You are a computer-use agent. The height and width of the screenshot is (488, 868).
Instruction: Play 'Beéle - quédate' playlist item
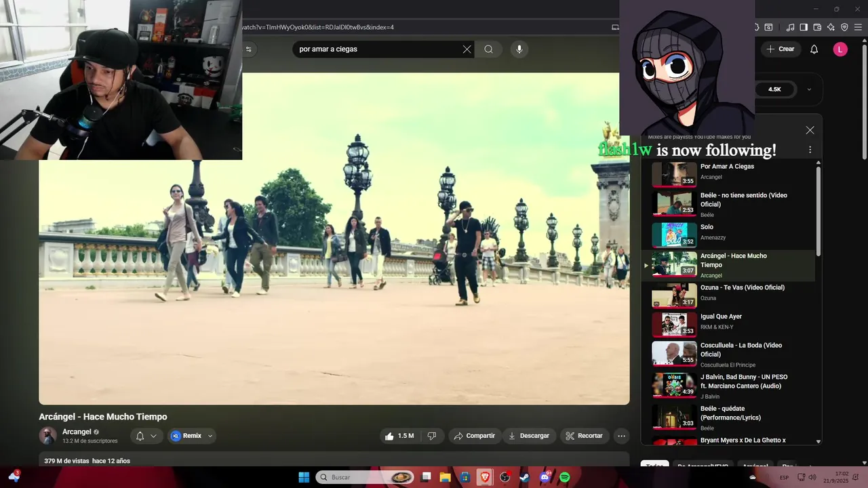pos(729,418)
